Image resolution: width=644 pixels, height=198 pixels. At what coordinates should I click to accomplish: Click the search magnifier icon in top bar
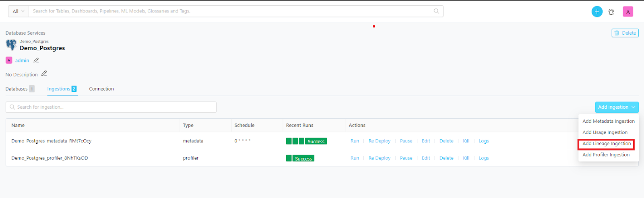(436, 11)
